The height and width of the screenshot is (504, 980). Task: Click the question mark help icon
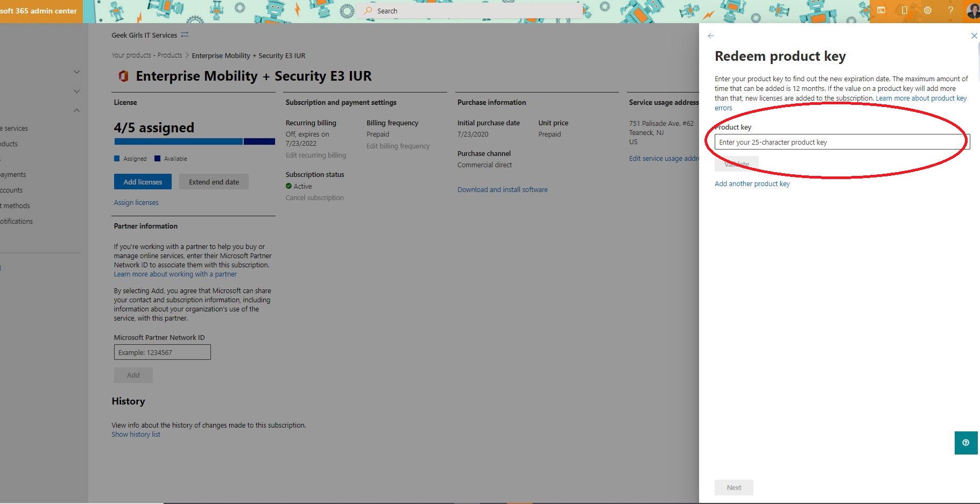950,11
